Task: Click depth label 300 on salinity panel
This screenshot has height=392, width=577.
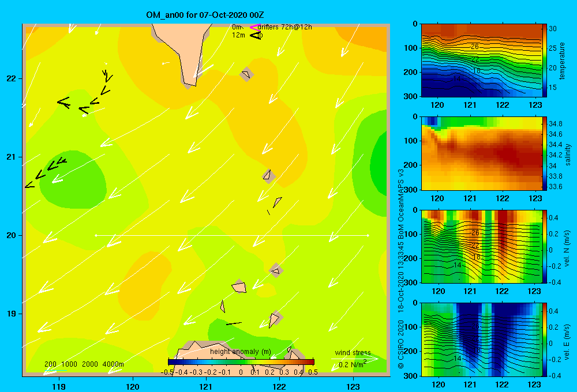Action: (412, 190)
